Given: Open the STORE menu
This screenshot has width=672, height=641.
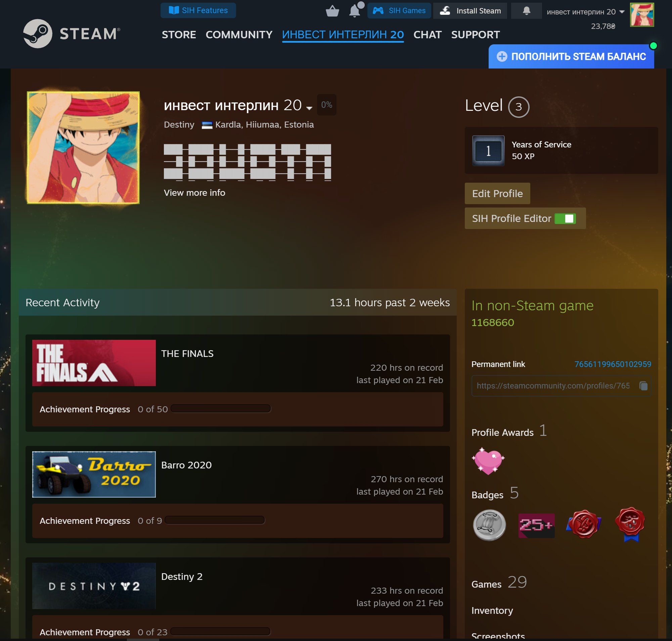Looking at the screenshot, I should 179,35.
